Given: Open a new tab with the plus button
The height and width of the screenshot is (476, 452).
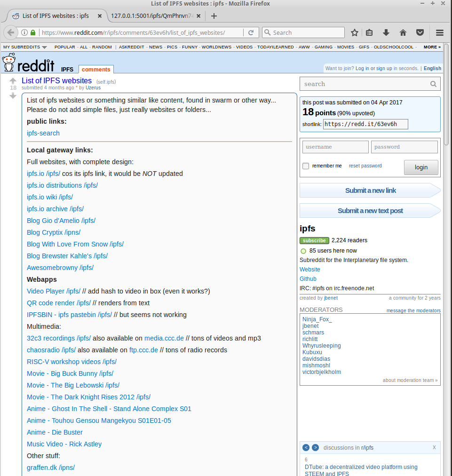Looking at the screenshot, I should coord(214,16).
